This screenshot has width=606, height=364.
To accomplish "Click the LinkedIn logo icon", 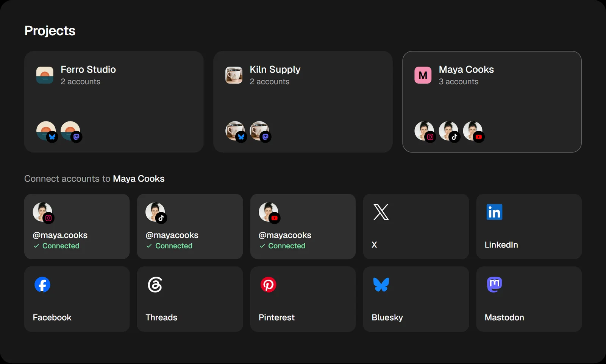I will pyautogui.click(x=494, y=212).
